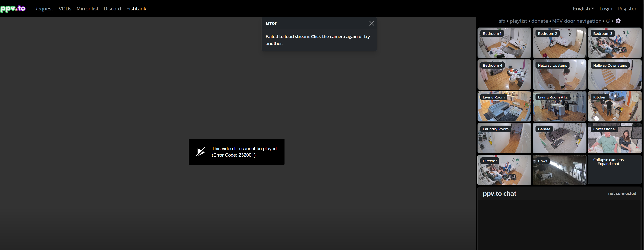The image size is (644, 250).
Task: Click the sfx link
Action: coord(502,21)
